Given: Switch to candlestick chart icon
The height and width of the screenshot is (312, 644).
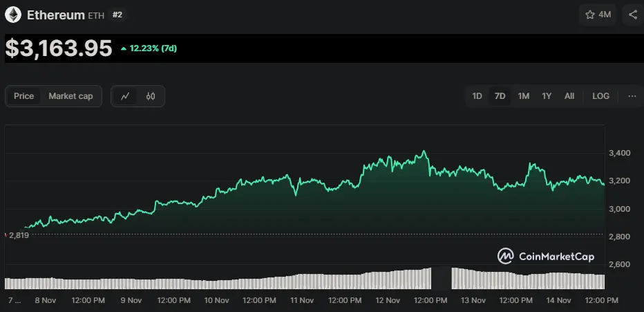Looking at the screenshot, I should pyautogui.click(x=151, y=96).
